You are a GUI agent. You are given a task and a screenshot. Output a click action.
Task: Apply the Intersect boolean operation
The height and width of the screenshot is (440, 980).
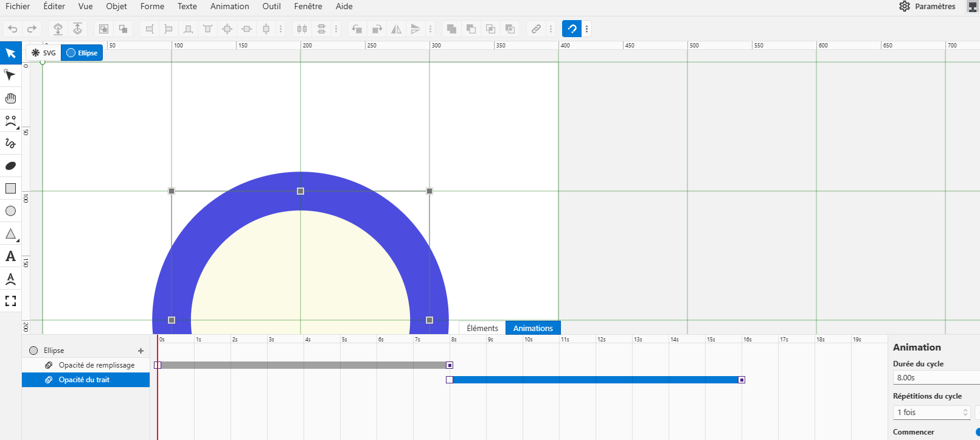click(490, 29)
